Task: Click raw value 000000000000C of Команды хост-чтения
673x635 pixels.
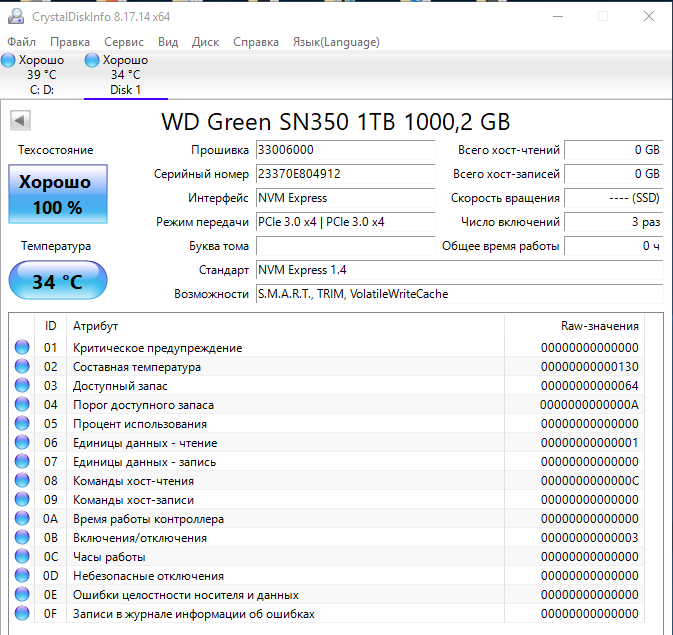Action: coord(590,480)
